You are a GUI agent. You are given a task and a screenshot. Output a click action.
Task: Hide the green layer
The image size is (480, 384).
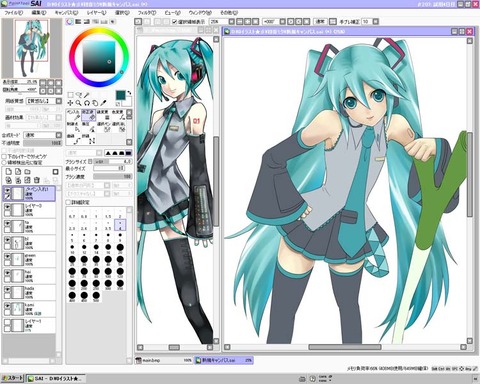tap(7, 256)
